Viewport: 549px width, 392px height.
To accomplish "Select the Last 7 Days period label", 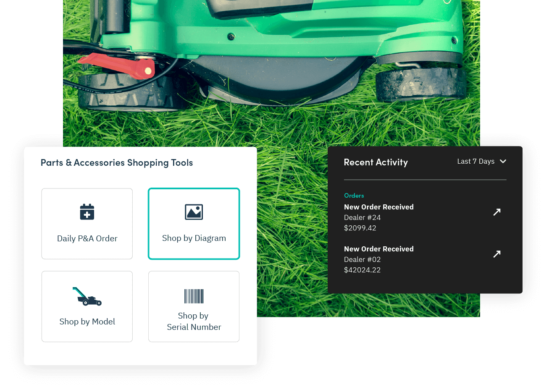I will pos(475,162).
